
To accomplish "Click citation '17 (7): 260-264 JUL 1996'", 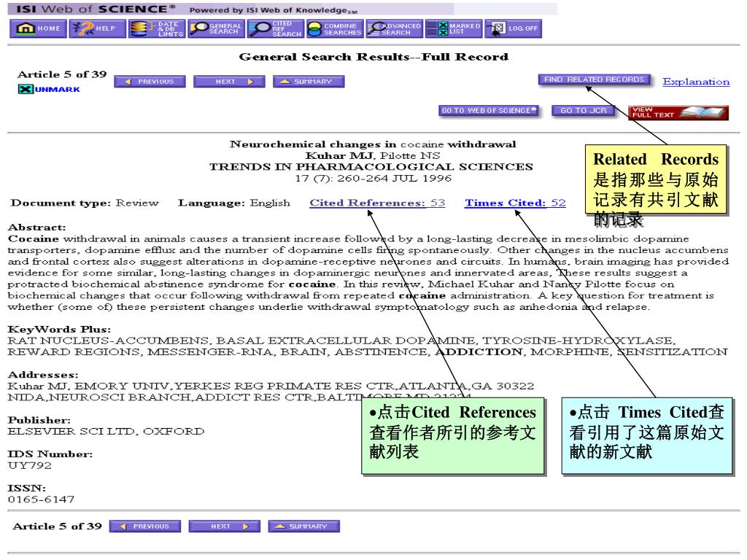I will [373, 178].
